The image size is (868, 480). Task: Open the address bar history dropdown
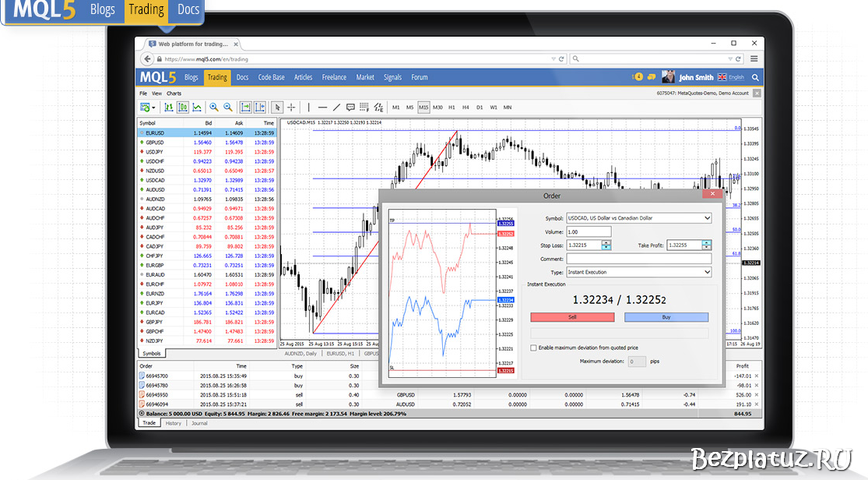553,58
